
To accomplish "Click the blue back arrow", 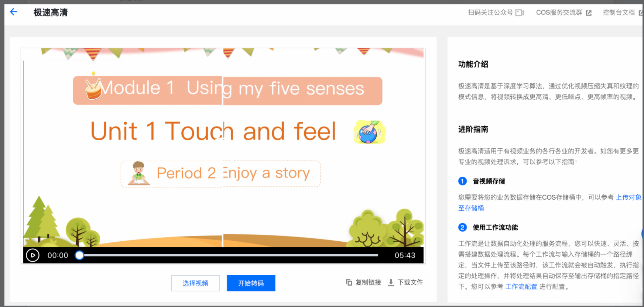I will pyautogui.click(x=14, y=12).
